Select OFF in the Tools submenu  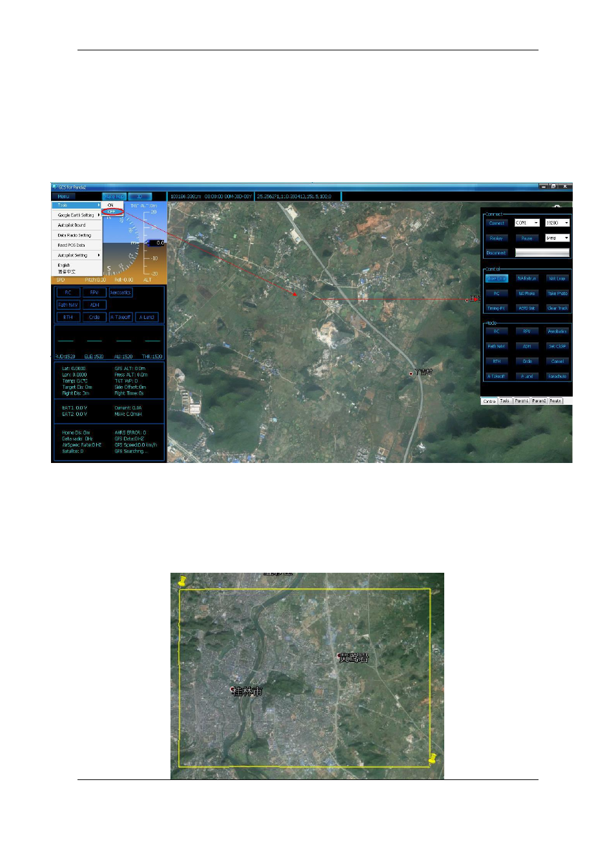(x=112, y=212)
